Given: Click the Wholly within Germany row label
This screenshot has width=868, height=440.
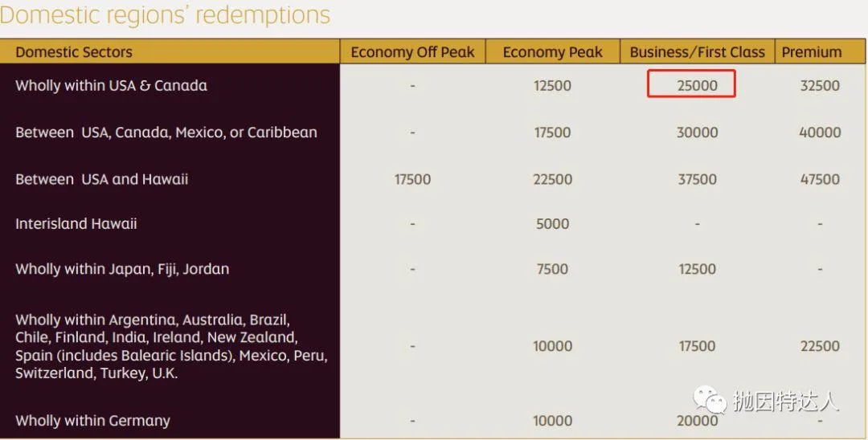Looking at the screenshot, I should [x=92, y=420].
